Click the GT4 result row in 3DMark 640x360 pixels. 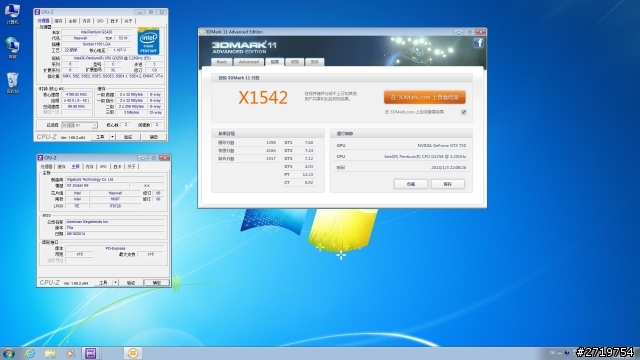click(x=299, y=167)
